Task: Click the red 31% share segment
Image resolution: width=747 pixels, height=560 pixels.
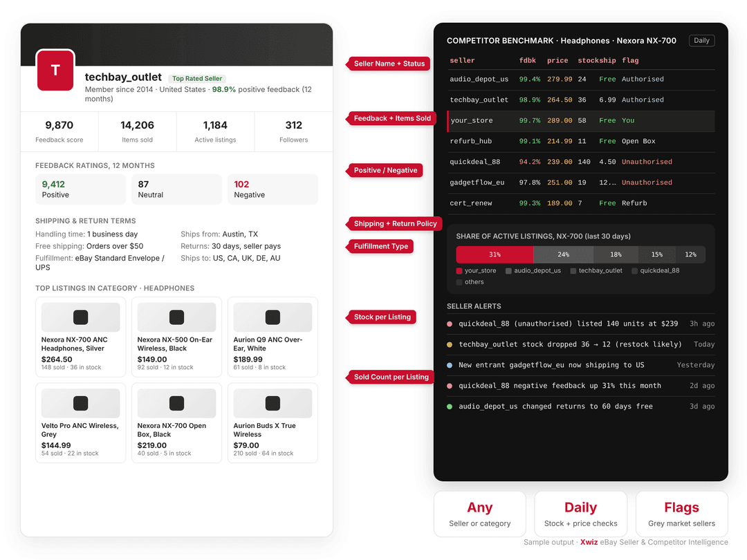Action: point(495,254)
